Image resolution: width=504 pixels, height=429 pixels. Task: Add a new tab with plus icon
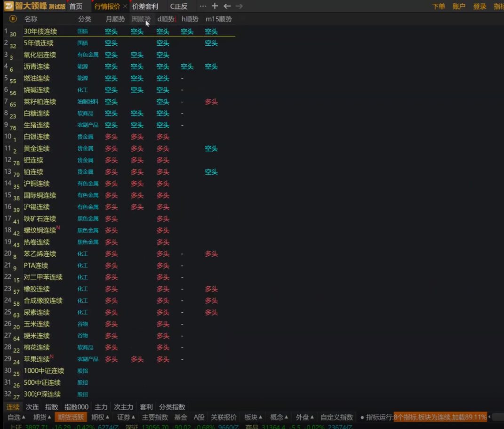point(215,6)
